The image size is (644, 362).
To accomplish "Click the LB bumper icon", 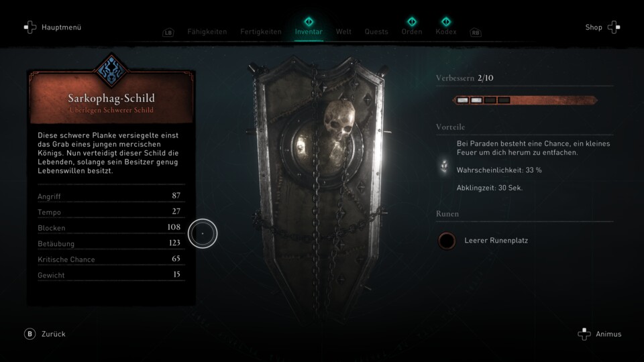I will (168, 32).
